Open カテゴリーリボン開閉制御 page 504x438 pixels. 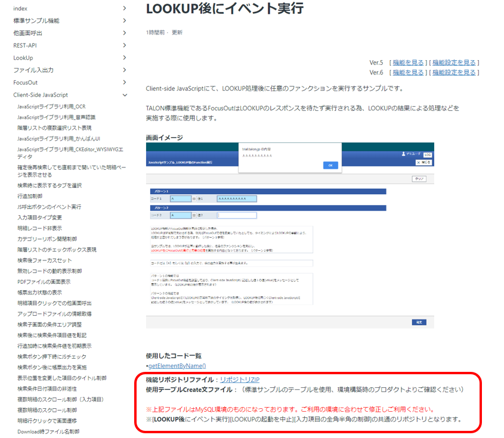click(47, 239)
